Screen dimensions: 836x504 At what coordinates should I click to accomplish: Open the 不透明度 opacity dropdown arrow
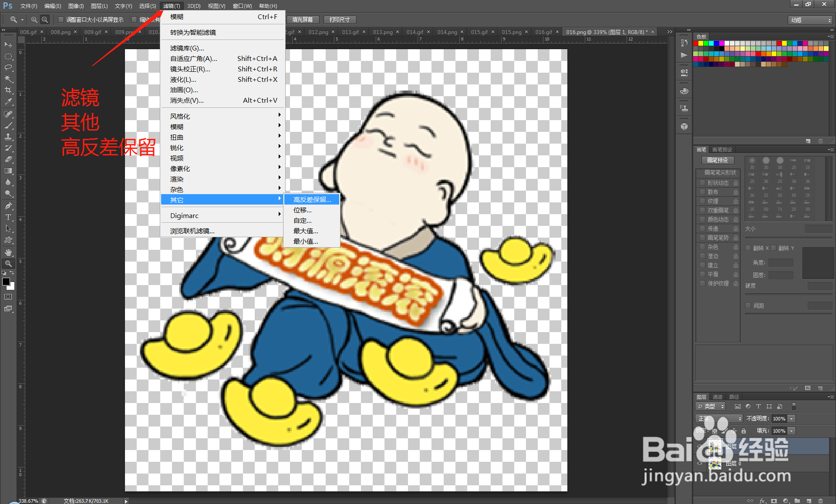[x=792, y=418]
